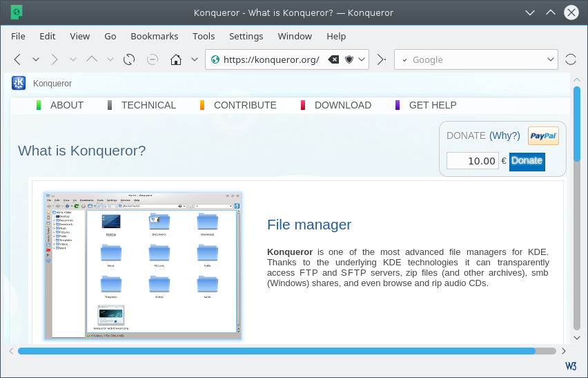Clear the URL bar with the erase icon
Image resolution: width=588 pixels, height=378 pixels.
click(333, 59)
